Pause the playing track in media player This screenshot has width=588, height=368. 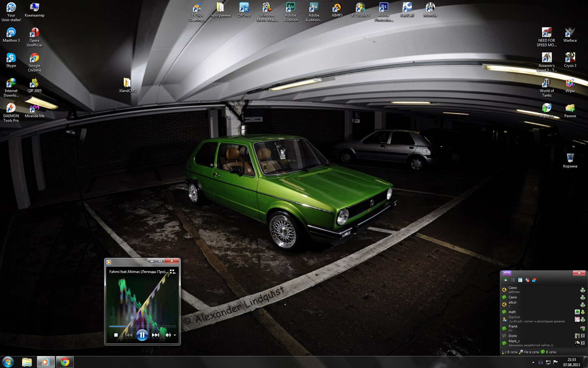click(x=142, y=335)
